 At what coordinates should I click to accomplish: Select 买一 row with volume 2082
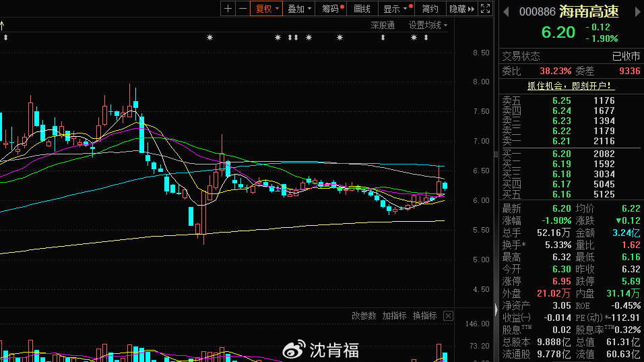click(571, 154)
